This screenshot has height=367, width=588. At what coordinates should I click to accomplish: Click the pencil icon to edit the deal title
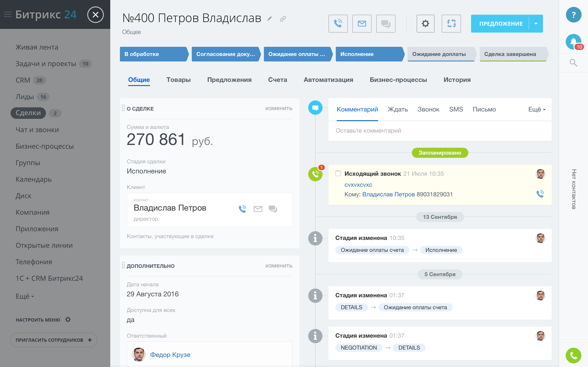269,19
